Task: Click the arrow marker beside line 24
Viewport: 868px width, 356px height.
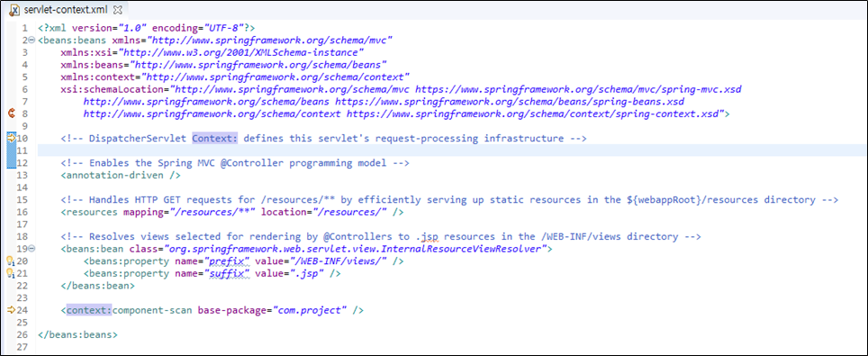Action: click(x=11, y=310)
